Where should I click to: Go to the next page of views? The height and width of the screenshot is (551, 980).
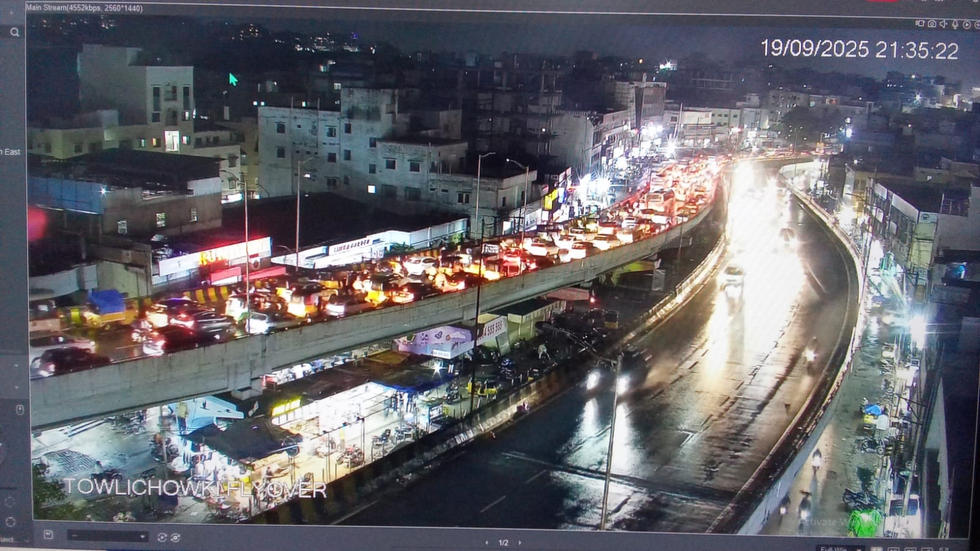click(x=520, y=542)
